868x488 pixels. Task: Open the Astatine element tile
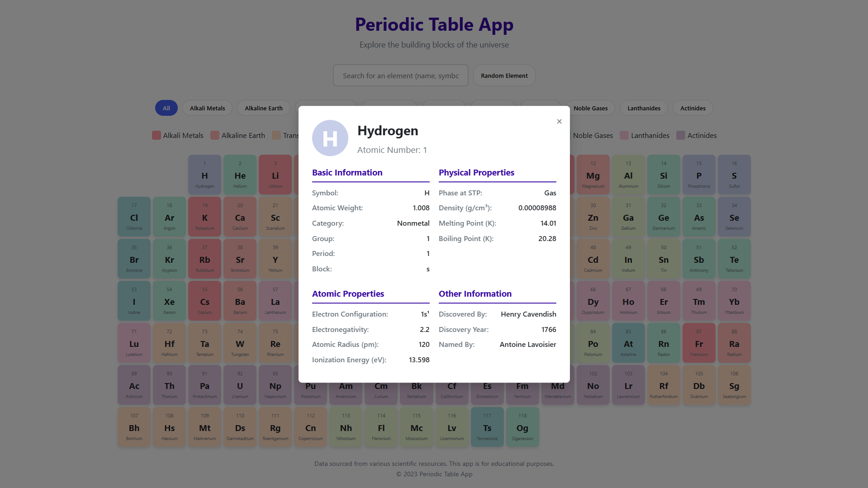pyautogui.click(x=628, y=343)
